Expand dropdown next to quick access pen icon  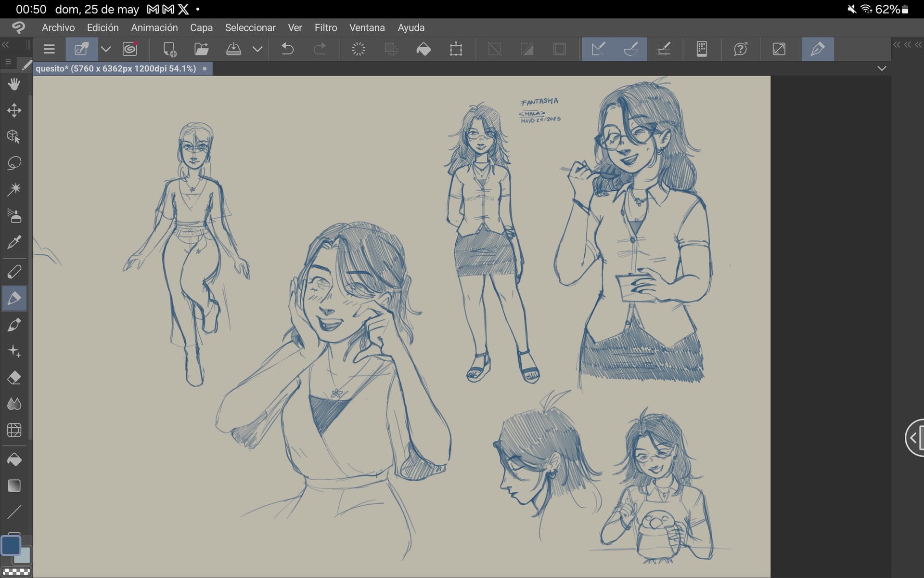point(106,49)
